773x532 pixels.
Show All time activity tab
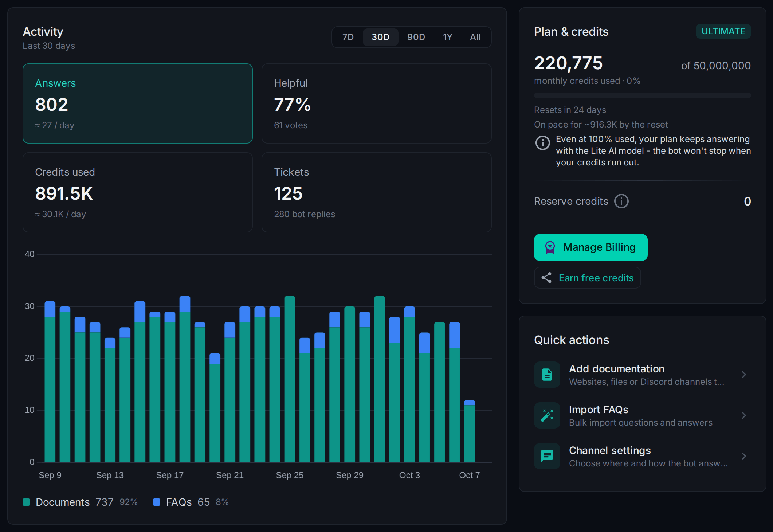coord(475,37)
